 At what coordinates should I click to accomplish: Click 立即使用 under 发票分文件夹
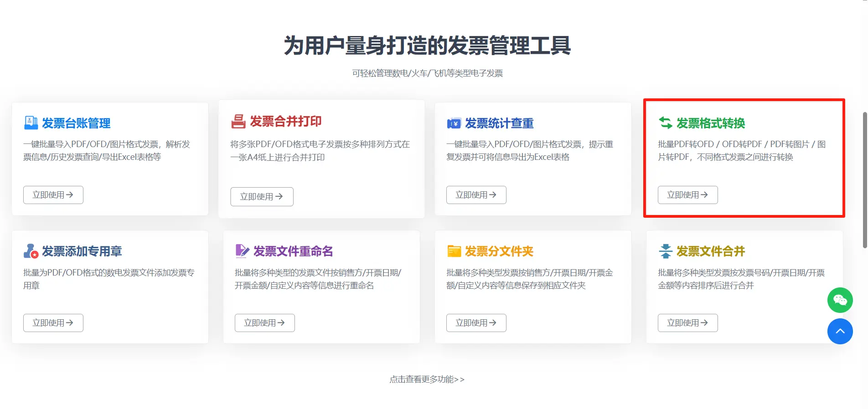click(x=476, y=323)
